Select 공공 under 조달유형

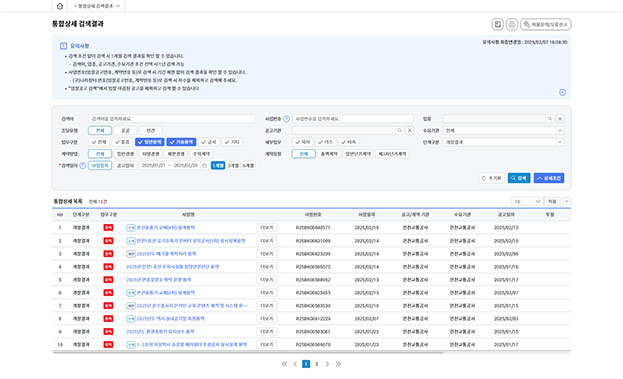(125, 130)
